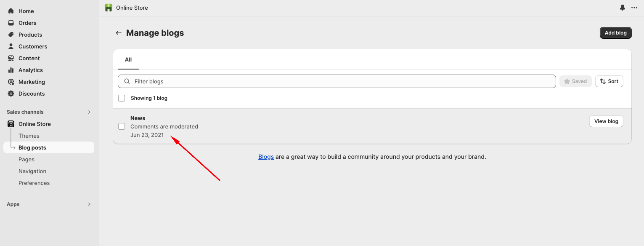
Task: Select the News blog checkbox
Action: coord(122,126)
